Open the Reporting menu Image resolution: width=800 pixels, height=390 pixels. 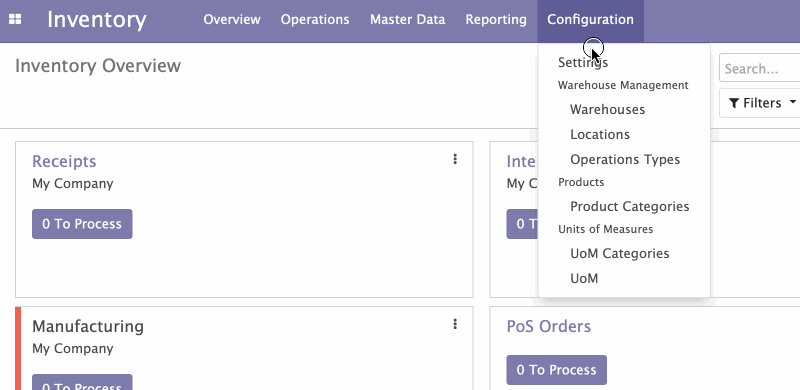[x=496, y=20]
